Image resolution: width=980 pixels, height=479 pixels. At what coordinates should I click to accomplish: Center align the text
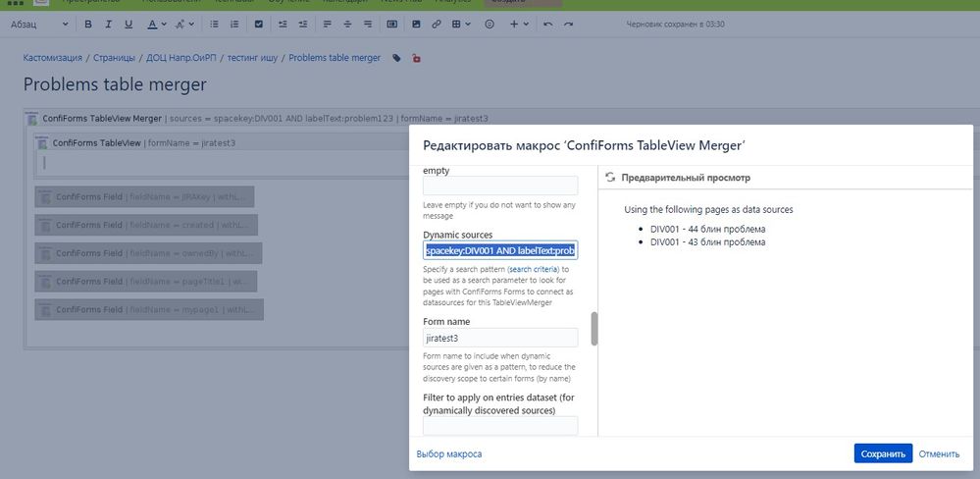click(347, 25)
